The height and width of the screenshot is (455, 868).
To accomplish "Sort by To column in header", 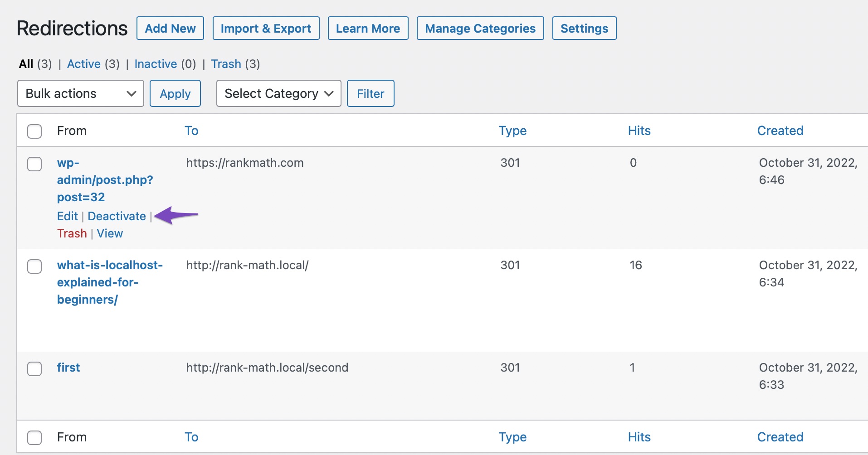I will (x=191, y=131).
